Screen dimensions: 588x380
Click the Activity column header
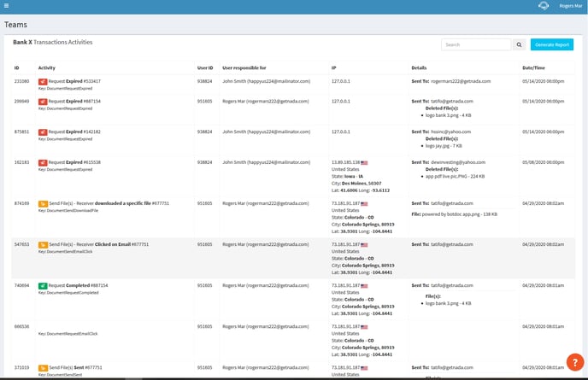click(x=47, y=66)
